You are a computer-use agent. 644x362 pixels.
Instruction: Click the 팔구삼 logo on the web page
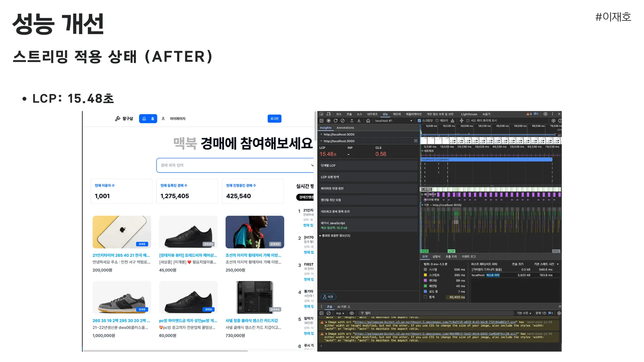click(124, 118)
